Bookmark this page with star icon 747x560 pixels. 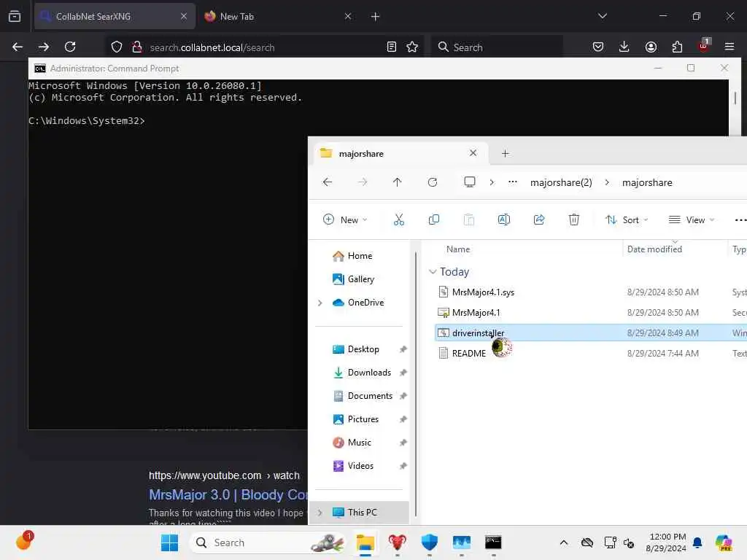[x=412, y=47]
